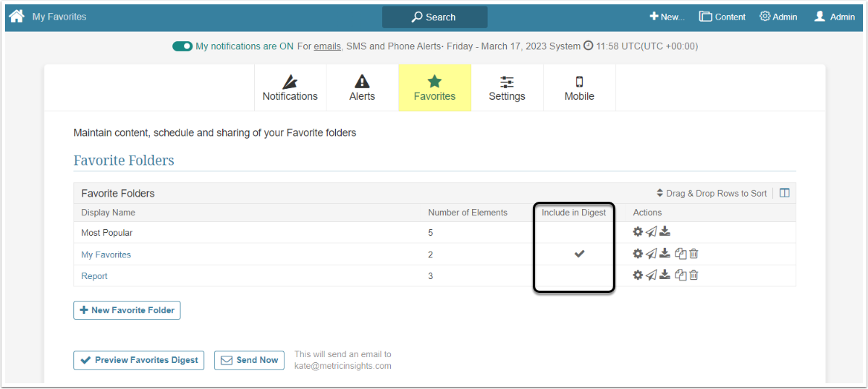This screenshot has height=389, width=868.
Task: Duplicate the My Favorites folder
Action: [x=681, y=254]
